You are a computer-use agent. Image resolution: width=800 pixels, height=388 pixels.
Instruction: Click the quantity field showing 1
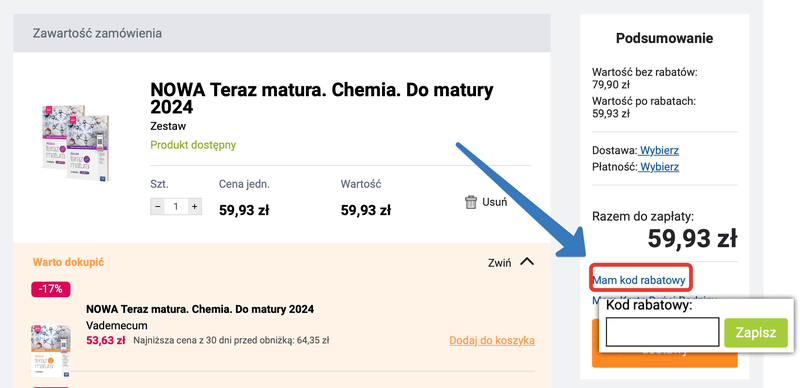[176, 207]
